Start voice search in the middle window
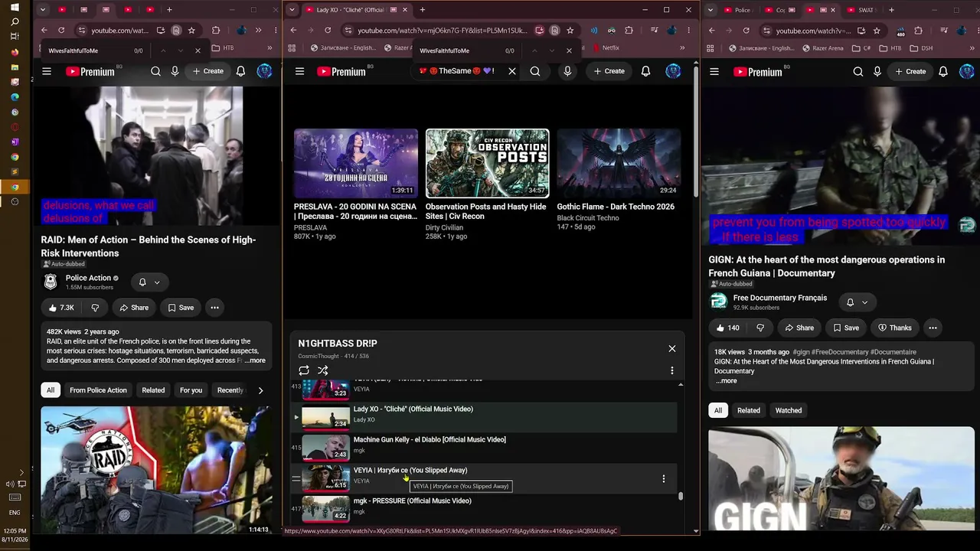This screenshot has width=980, height=551. 567,71
